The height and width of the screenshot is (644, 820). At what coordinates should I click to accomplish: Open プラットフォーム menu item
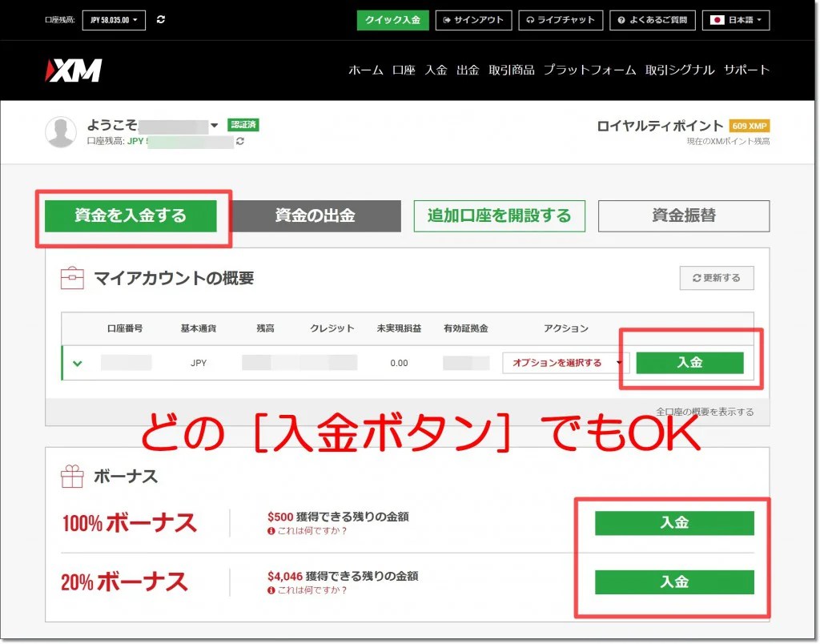point(590,70)
